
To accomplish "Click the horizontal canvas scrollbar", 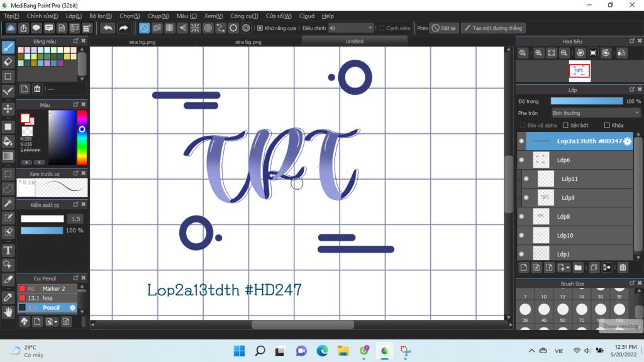I will [x=303, y=325].
